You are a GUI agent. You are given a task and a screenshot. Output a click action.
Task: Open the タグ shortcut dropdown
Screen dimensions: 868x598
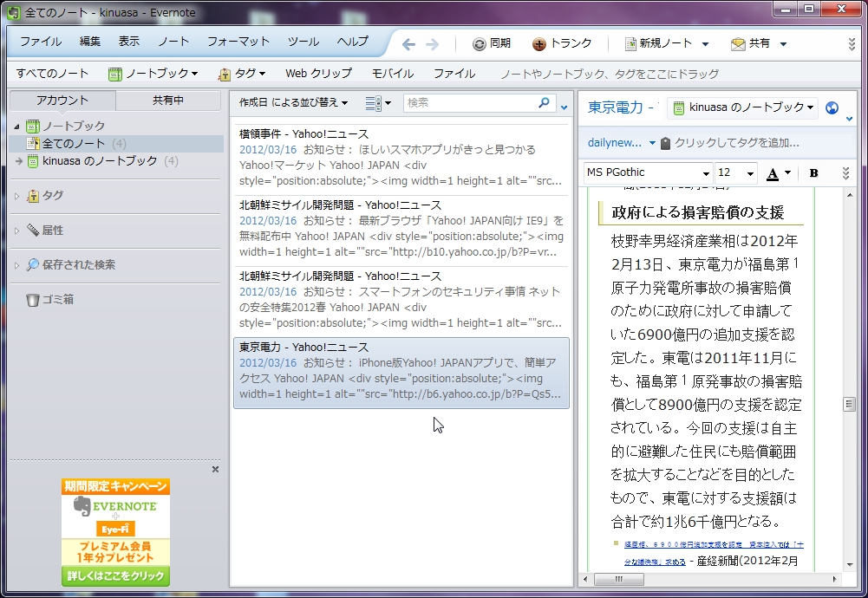[242, 74]
